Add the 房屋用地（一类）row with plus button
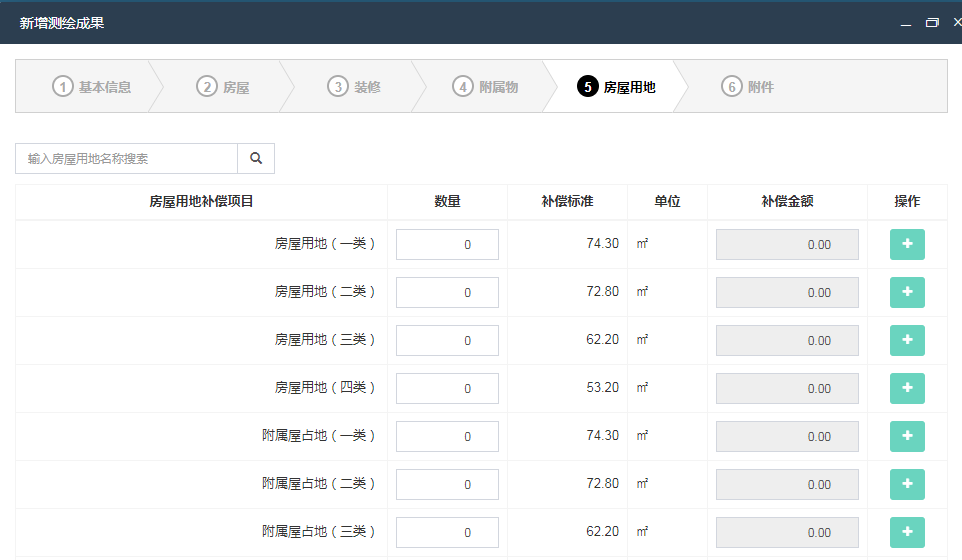The height and width of the screenshot is (560, 962). (907, 244)
